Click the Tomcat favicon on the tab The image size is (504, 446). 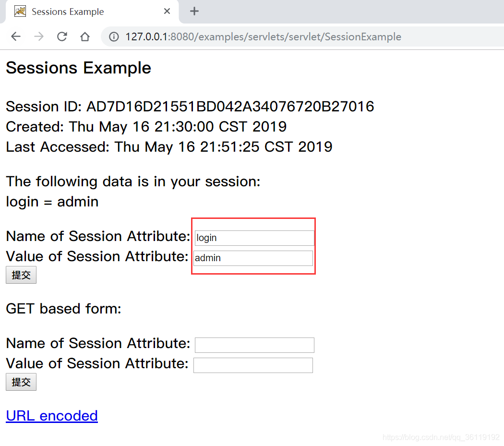(x=20, y=11)
